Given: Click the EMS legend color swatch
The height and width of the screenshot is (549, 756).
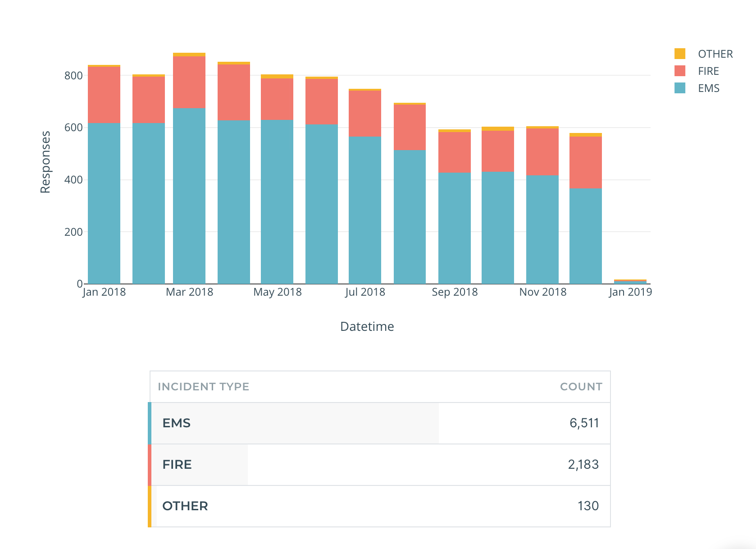Looking at the screenshot, I should [x=680, y=88].
